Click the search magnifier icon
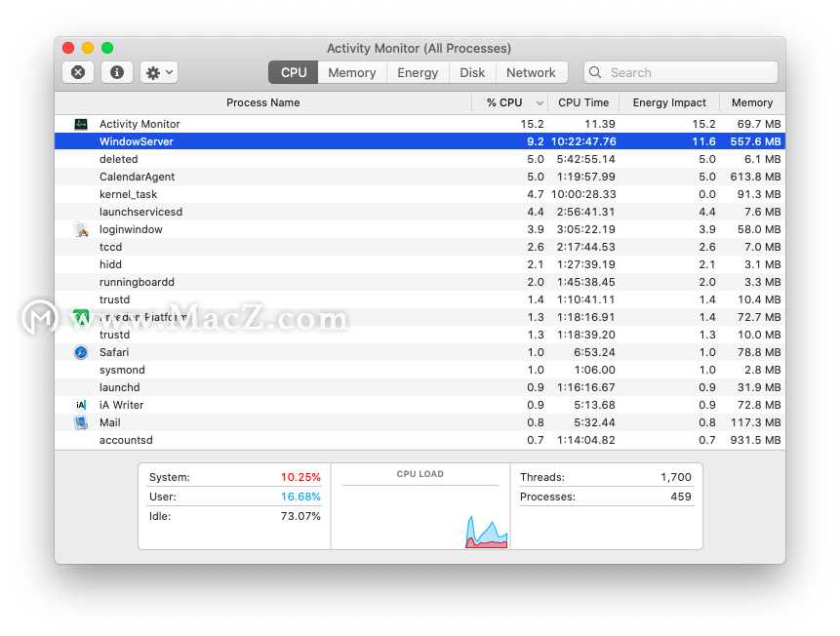 click(595, 72)
